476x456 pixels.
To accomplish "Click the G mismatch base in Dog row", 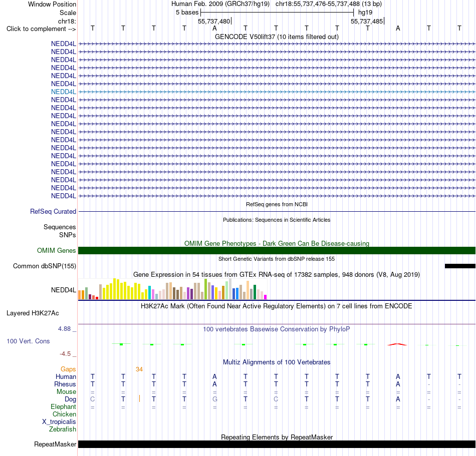I will (214, 399).
